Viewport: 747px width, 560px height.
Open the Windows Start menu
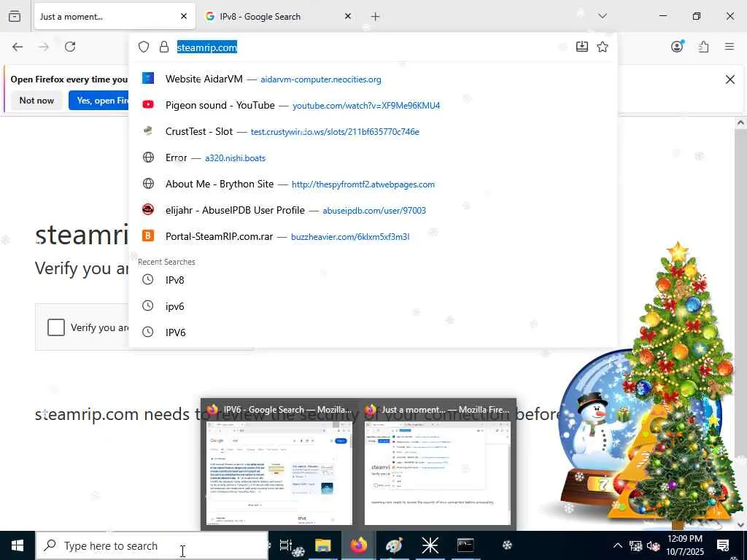[18, 545]
